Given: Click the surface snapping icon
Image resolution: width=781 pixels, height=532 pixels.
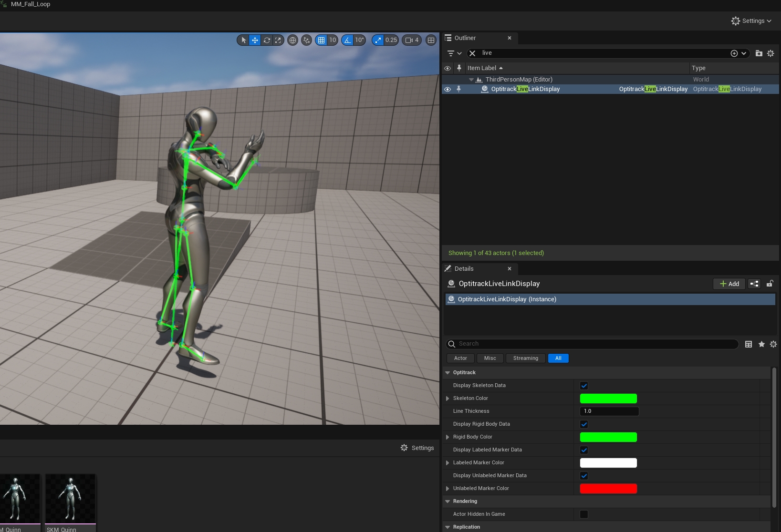Looking at the screenshot, I should coord(307,40).
